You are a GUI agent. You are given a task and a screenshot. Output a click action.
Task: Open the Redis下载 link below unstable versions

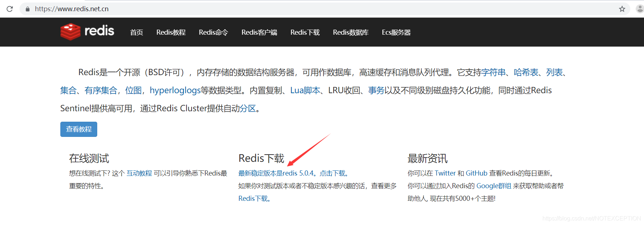(254, 199)
